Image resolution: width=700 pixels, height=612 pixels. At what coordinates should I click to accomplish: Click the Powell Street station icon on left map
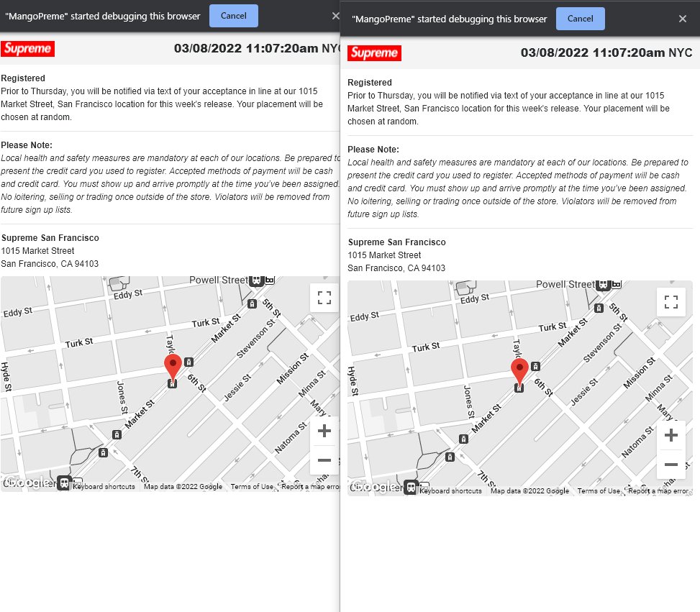coord(256,280)
